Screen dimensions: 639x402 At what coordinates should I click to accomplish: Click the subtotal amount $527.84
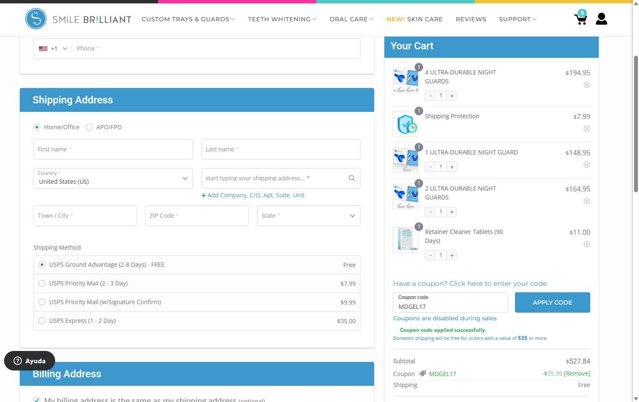[577, 361]
